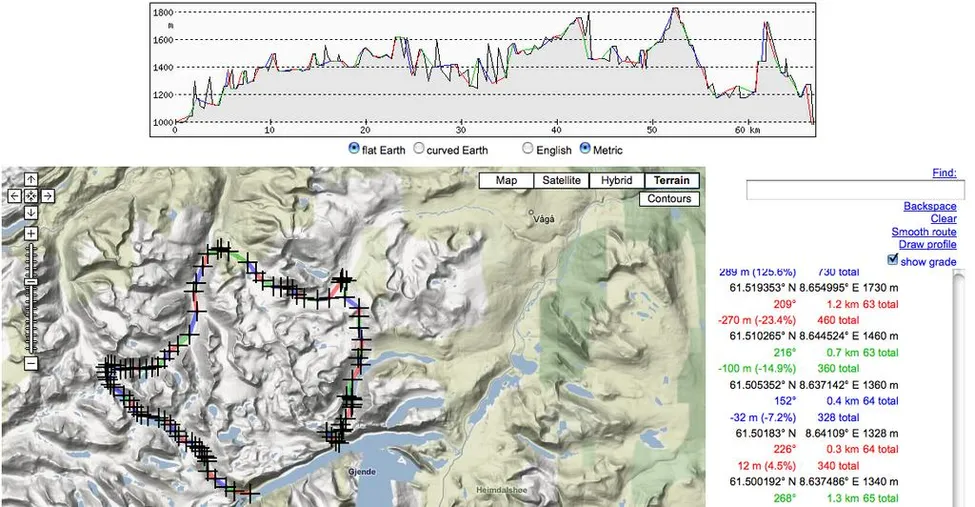Click the Draw profile link

coord(926,245)
